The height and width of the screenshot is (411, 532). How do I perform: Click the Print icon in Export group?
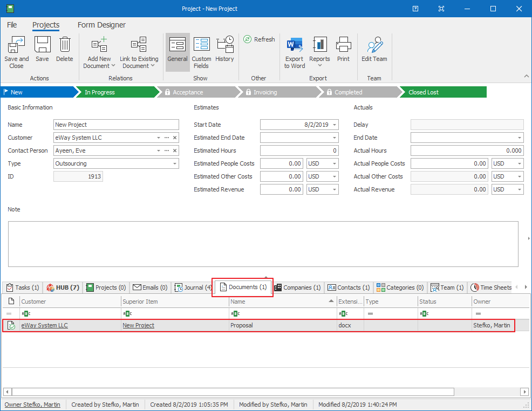click(x=343, y=47)
